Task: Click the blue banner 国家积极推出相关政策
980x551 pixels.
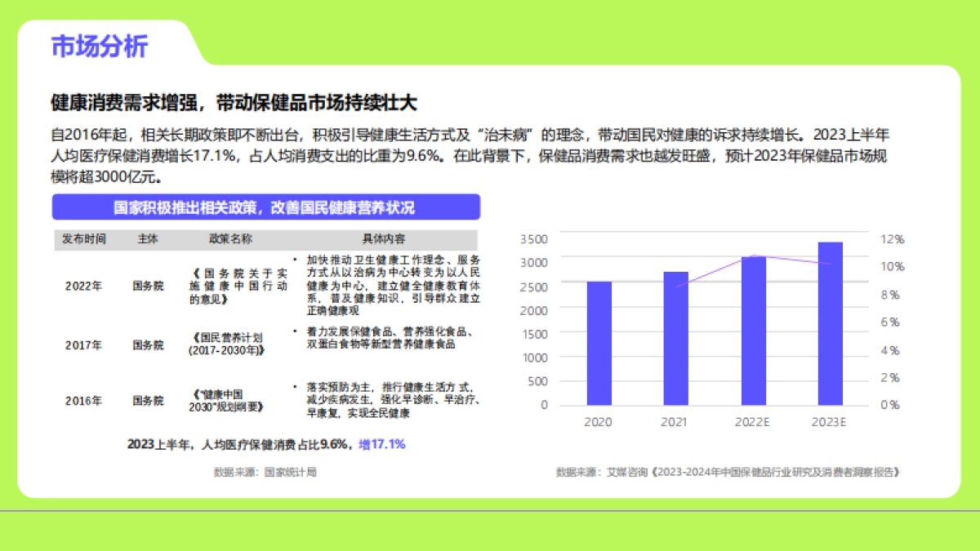Action: pyautogui.click(x=262, y=207)
